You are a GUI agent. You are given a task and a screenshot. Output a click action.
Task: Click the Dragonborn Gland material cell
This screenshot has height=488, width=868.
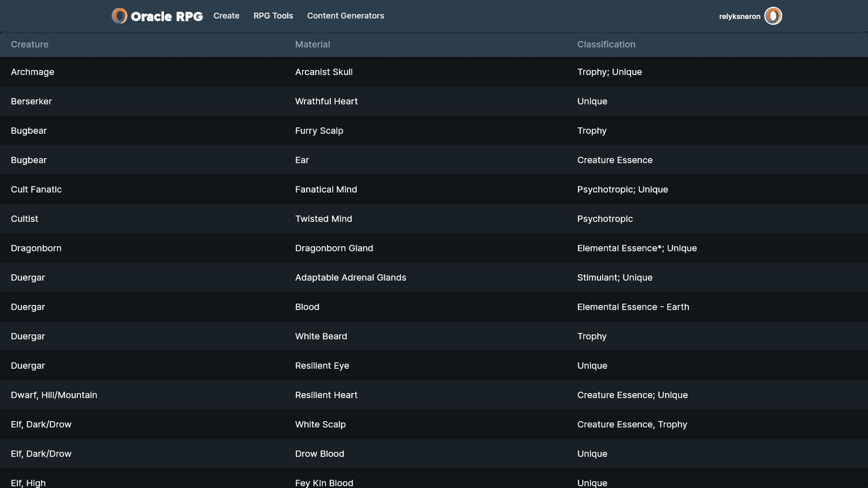334,249
